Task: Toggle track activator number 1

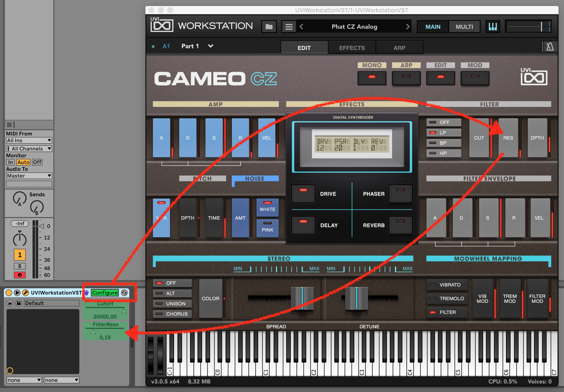Action: point(20,255)
